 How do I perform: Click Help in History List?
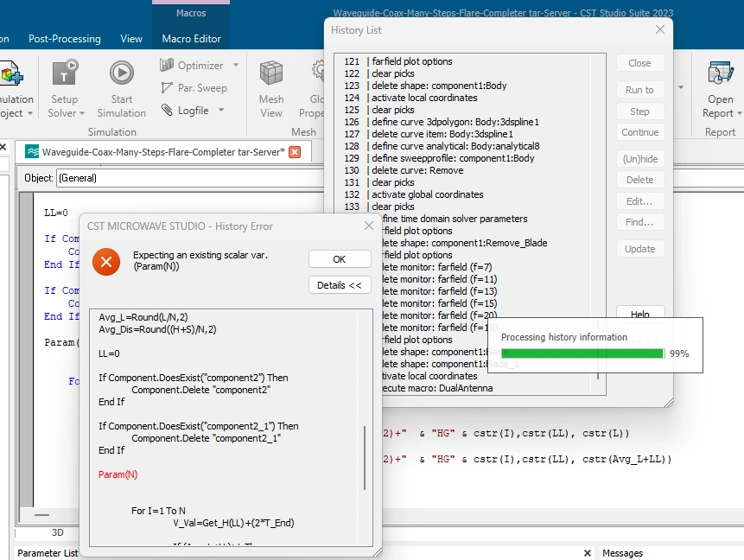640,313
